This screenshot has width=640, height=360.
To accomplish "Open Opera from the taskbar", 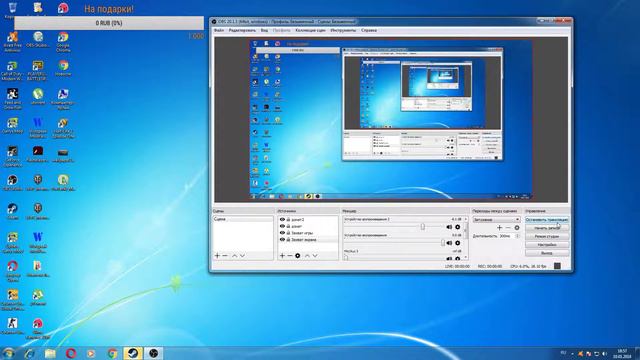I will 71,353.
